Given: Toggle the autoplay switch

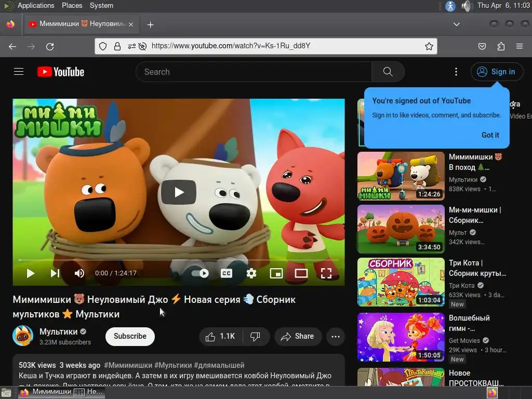Looking at the screenshot, I should click(200, 273).
